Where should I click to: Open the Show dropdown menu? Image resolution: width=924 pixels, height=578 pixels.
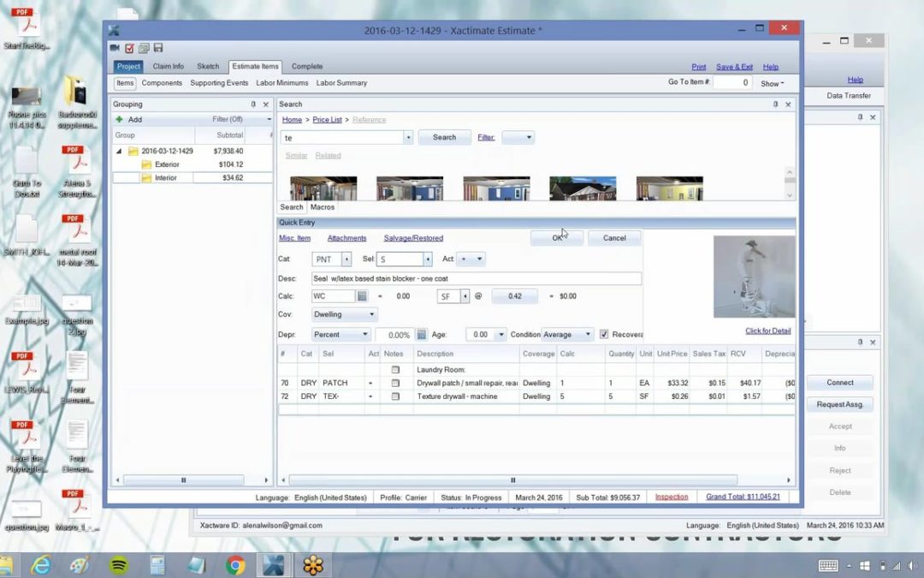(772, 84)
